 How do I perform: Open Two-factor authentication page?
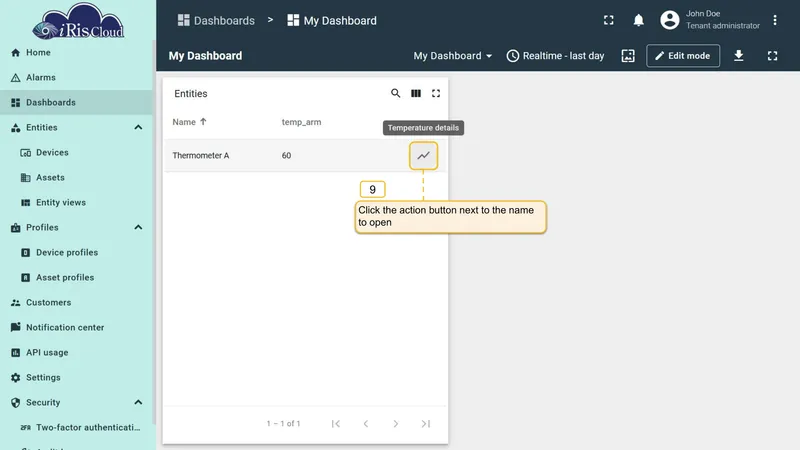(x=77, y=428)
